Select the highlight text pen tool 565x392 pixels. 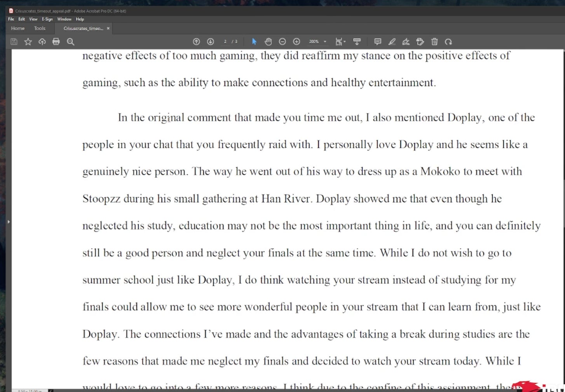click(392, 42)
